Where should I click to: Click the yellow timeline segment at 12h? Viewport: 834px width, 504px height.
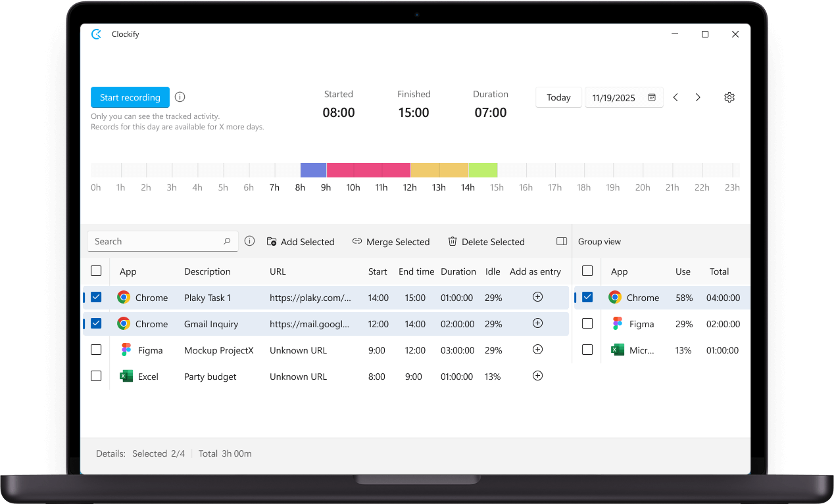pyautogui.click(x=439, y=170)
